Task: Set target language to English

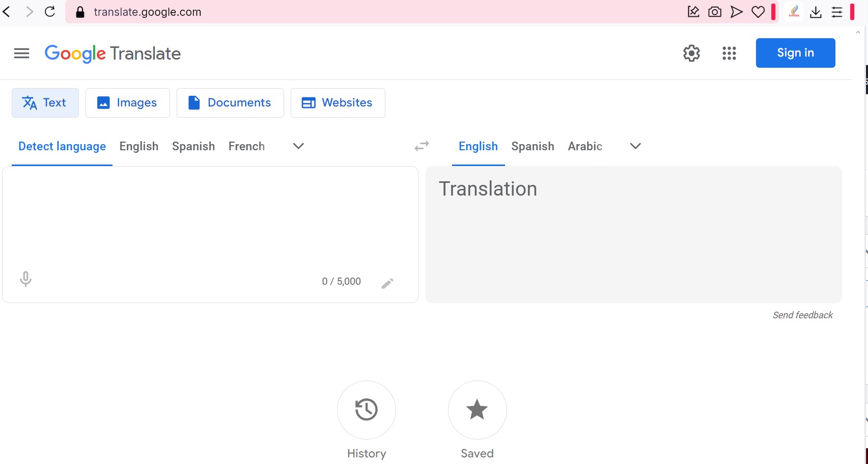Action: click(x=478, y=147)
